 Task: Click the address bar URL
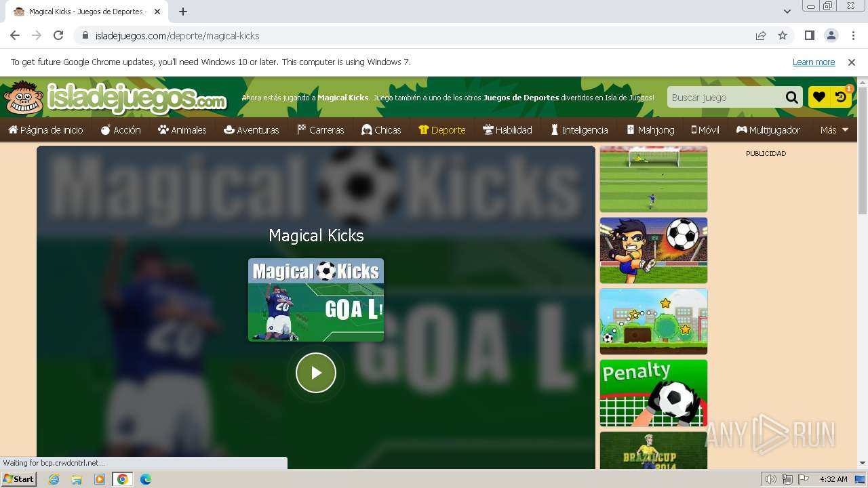(x=178, y=36)
